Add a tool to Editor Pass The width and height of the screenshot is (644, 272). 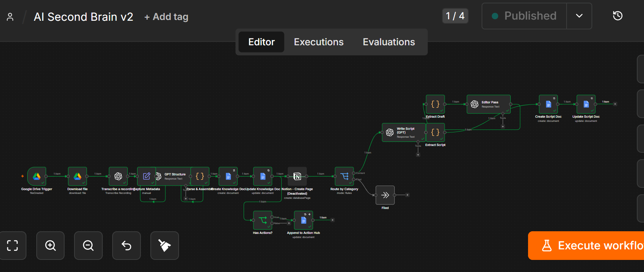pyautogui.click(x=503, y=126)
